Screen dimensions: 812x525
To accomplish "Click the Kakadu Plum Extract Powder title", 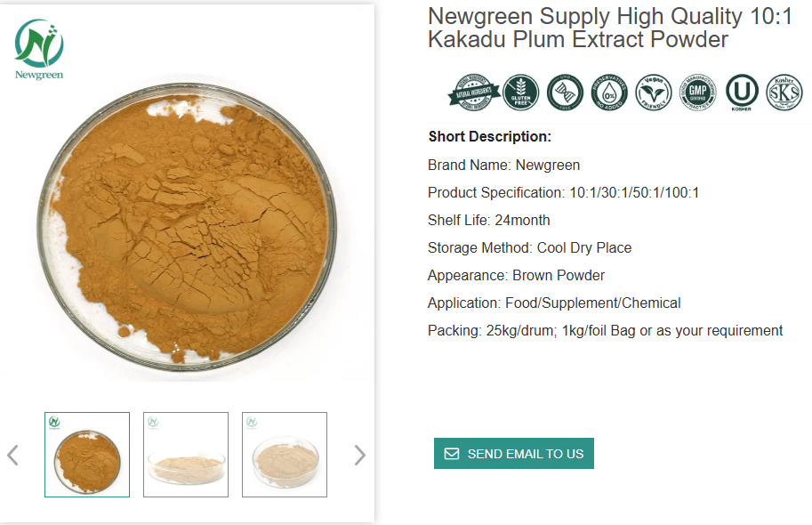I will [609, 28].
